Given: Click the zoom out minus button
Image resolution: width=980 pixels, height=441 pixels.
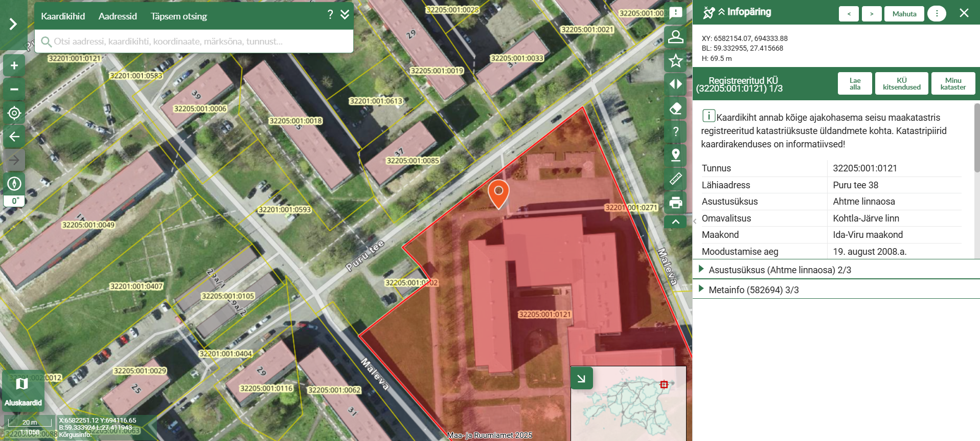Looking at the screenshot, I should [14, 90].
